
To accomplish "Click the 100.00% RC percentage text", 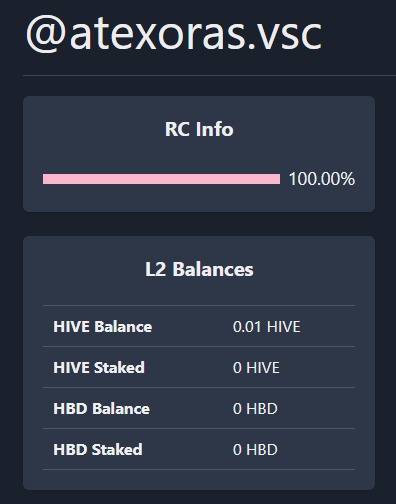I will pos(322,179).
